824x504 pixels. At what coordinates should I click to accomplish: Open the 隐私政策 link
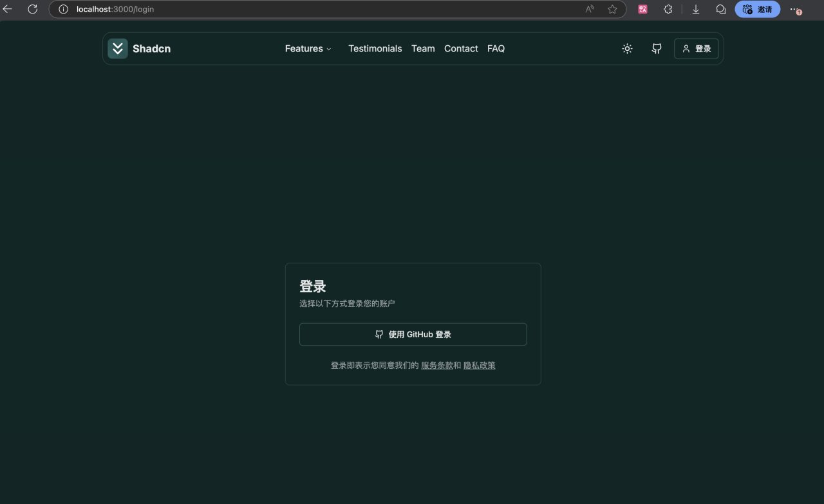[x=480, y=366]
